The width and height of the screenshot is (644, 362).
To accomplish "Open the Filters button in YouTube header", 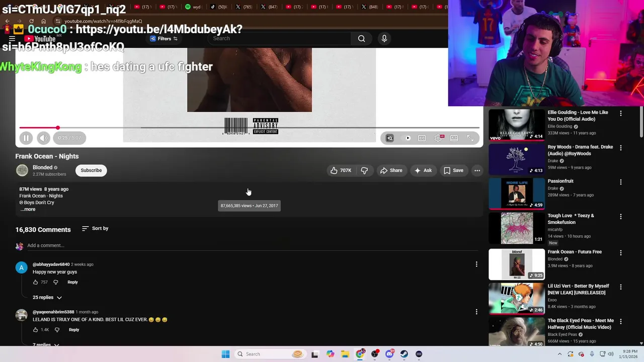I will pyautogui.click(x=164, y=39).
